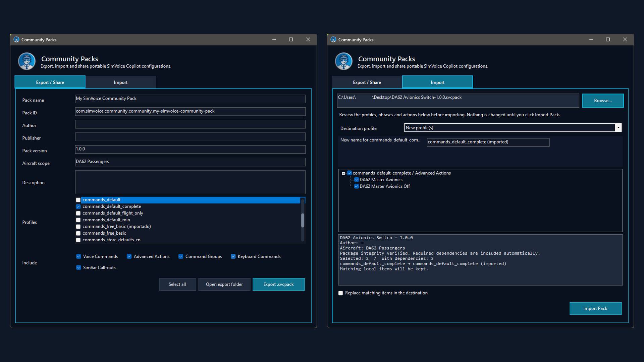Disable Command Groups include option

(x=181, y=256)
